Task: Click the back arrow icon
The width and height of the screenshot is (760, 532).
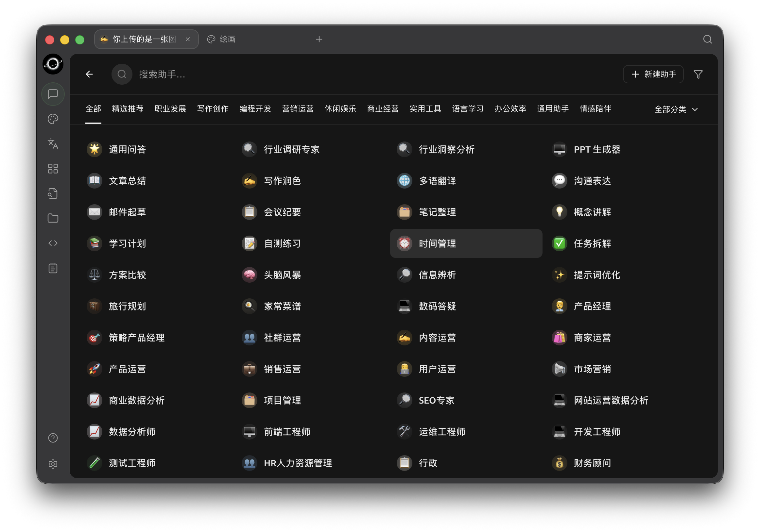Action: point(89,74)
